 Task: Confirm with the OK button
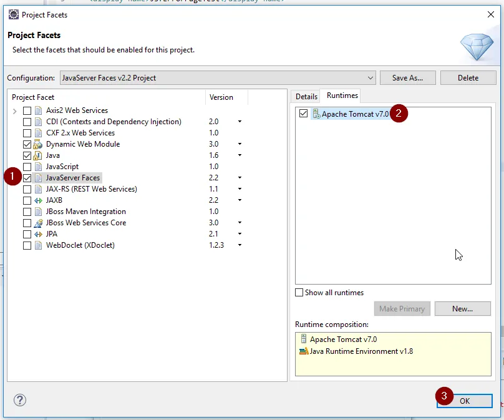(465, 401)
